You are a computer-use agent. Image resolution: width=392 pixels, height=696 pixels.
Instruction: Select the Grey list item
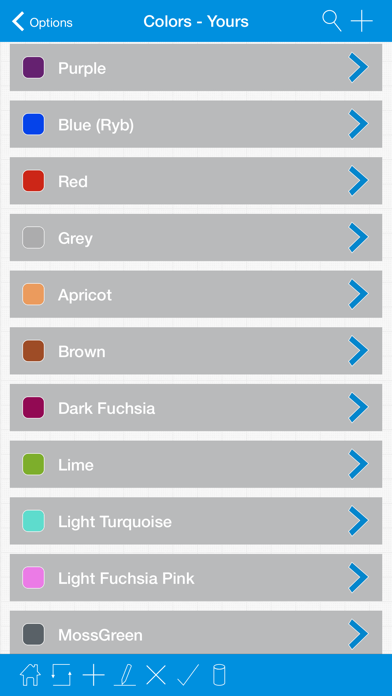(x=196, y=237)
